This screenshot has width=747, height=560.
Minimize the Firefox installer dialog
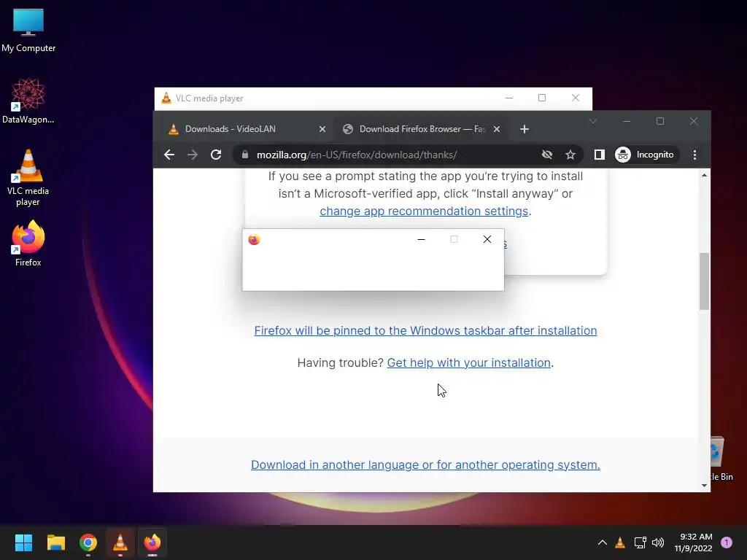click(421, 239)
